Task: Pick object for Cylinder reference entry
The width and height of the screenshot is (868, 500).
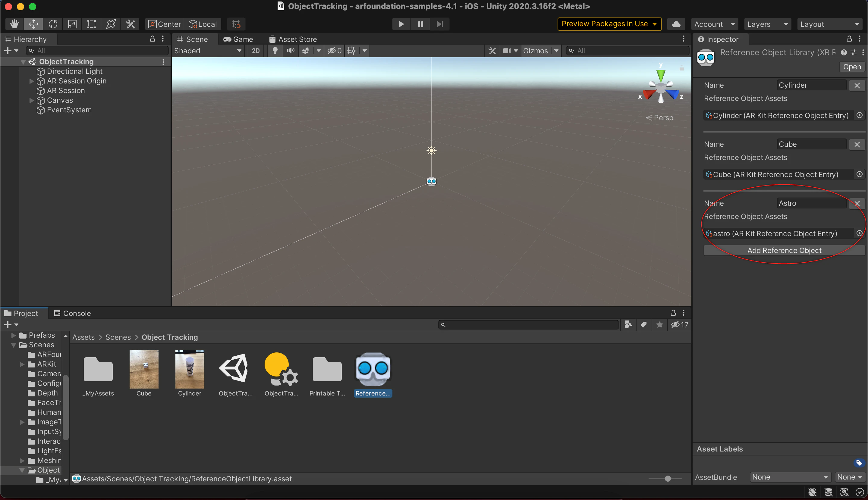Action: [859, 115]
